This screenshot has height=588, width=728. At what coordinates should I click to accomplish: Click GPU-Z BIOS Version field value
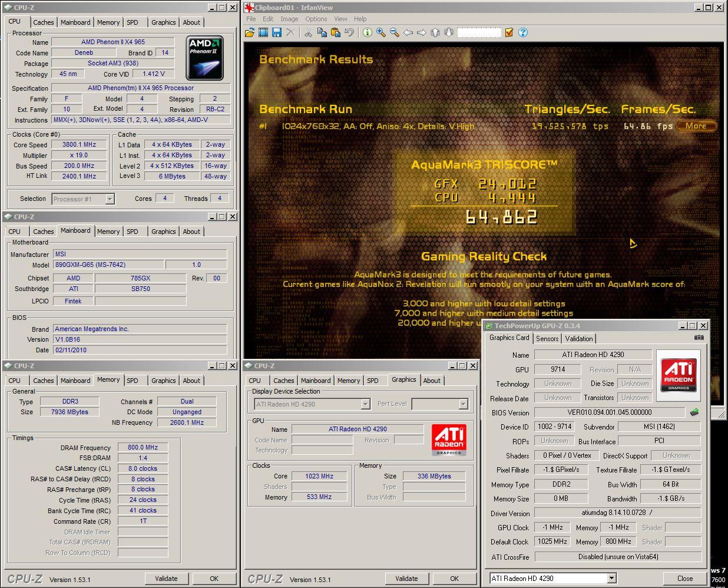pos(610,412)
